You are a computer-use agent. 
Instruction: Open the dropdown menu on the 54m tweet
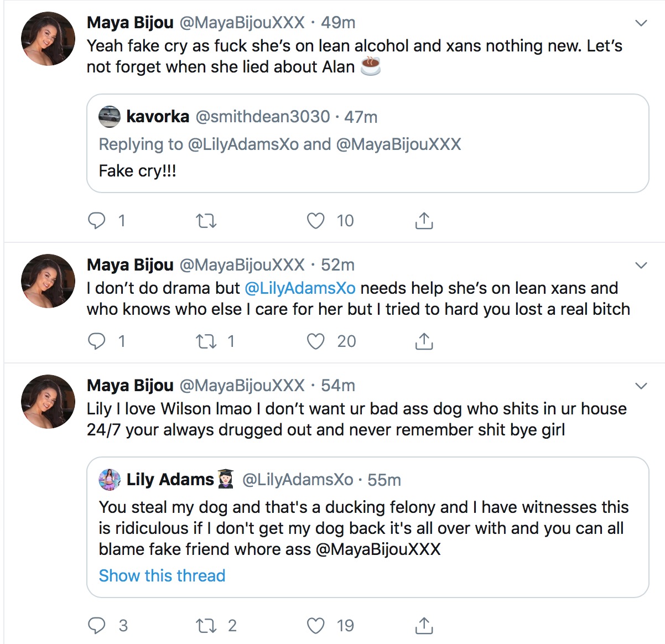[641, 386]
